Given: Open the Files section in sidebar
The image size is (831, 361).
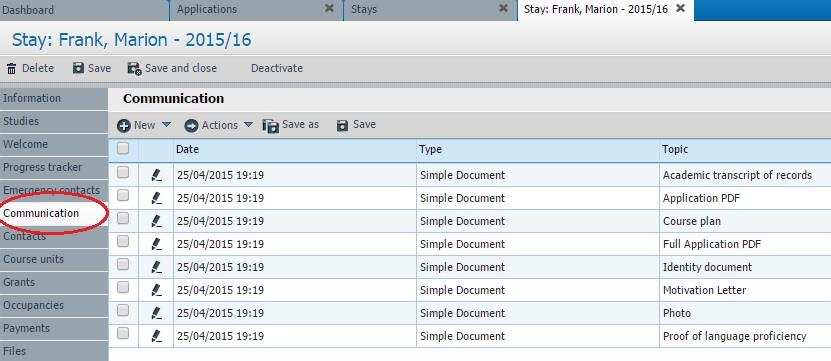Looking at the screenshot, I should (54, 351).
